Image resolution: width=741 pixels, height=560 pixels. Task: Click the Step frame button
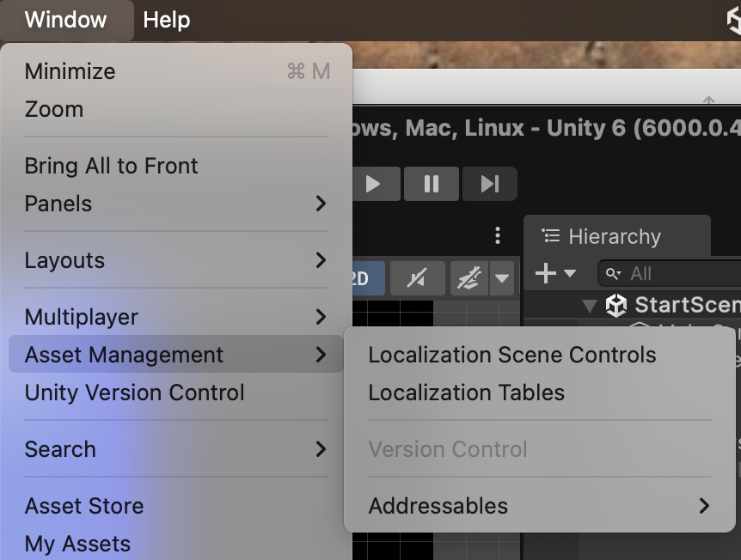coord(489,184)
